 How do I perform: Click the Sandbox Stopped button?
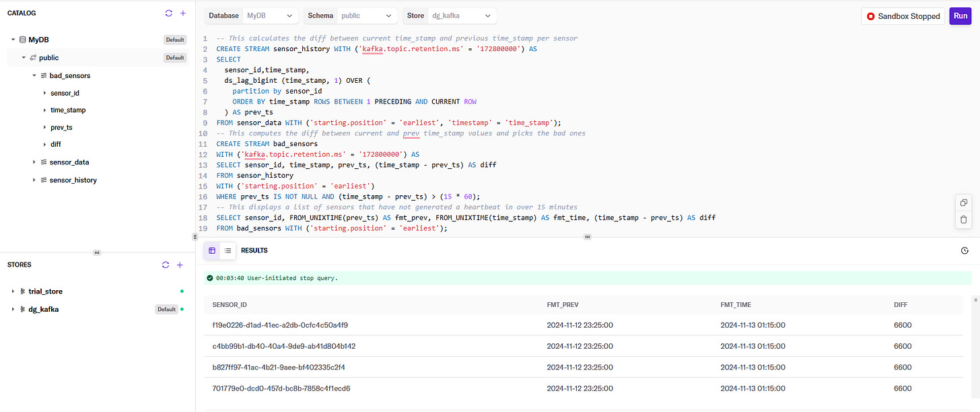[x=903, y=16]
